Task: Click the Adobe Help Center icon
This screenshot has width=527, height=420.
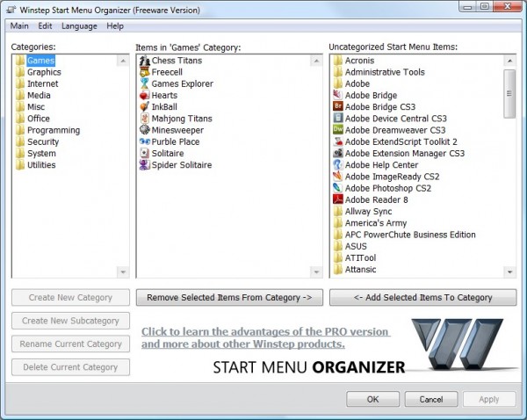Action: coord(338,165)
